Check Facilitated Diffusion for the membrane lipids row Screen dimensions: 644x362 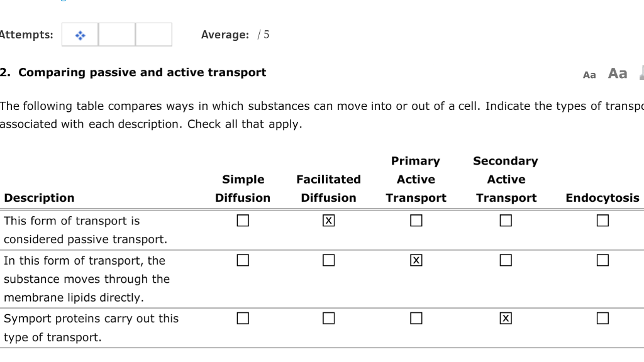tap(328, 260)
